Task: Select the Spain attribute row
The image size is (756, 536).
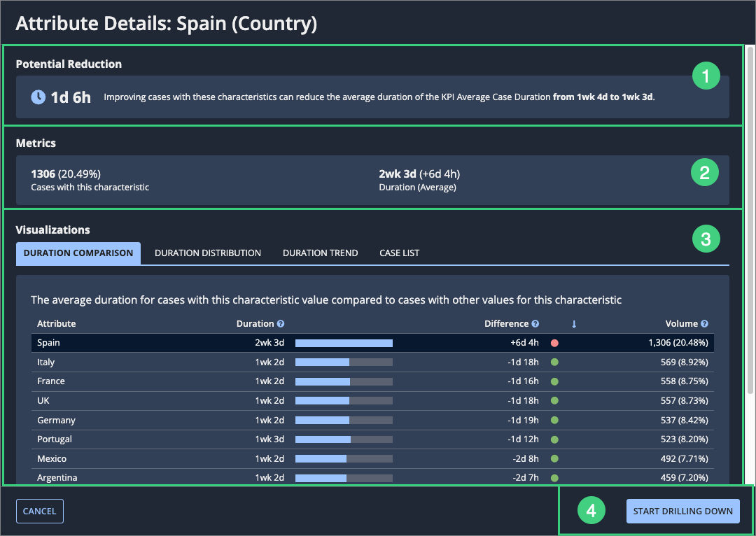Action: 372,343
